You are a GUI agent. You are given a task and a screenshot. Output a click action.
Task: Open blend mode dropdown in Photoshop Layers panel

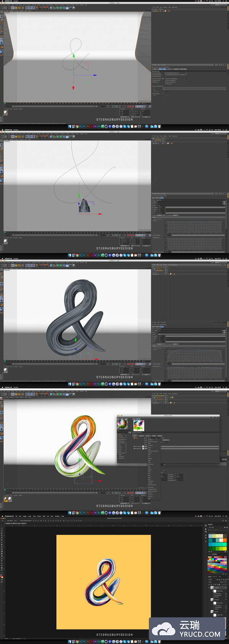[x=214, y=582]
